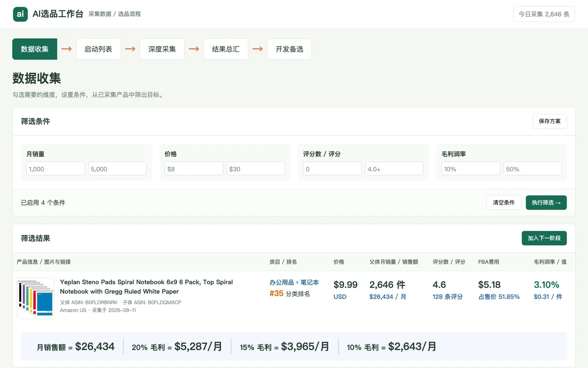Click the $26,434 / 月 sales amount
Viewport: 588px width, 368px height.
click(x=388, y=297)
